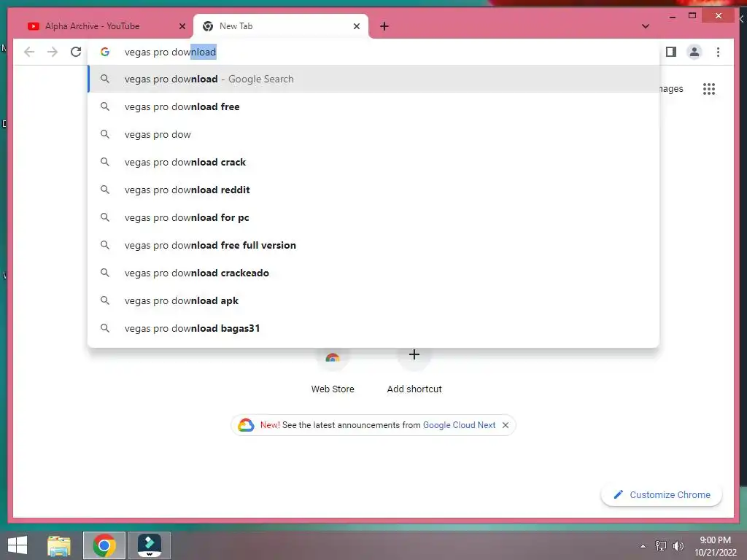Screen dimensions: 747x560
Task: Show hidden system tray icons
Action: (643, 545)
